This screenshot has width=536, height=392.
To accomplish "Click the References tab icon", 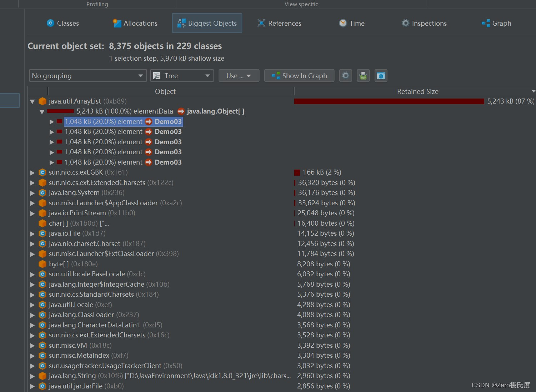I will tap(261, 23).
